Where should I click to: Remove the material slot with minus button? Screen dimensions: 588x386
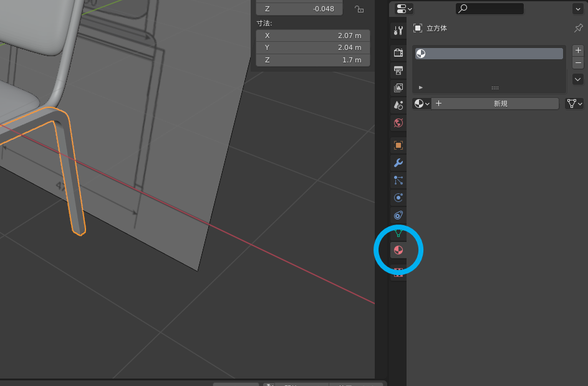[x=578, y=63]
